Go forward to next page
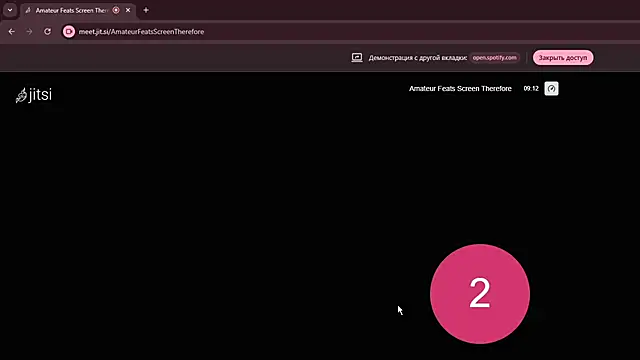 point(29,31)
